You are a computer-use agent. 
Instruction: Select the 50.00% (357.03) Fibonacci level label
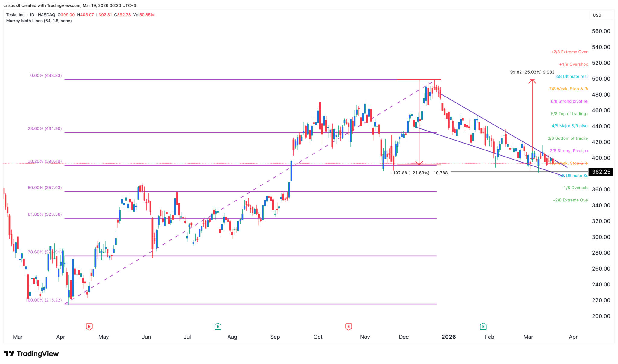click(45, 188)
